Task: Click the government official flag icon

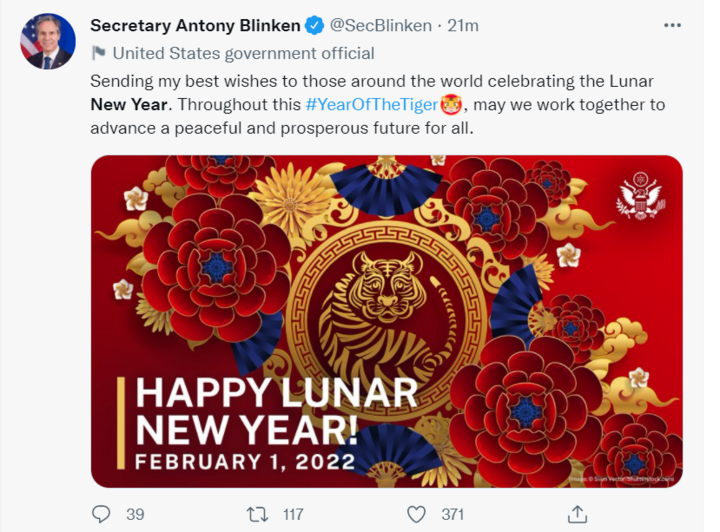Action: (x=99, y=53)
